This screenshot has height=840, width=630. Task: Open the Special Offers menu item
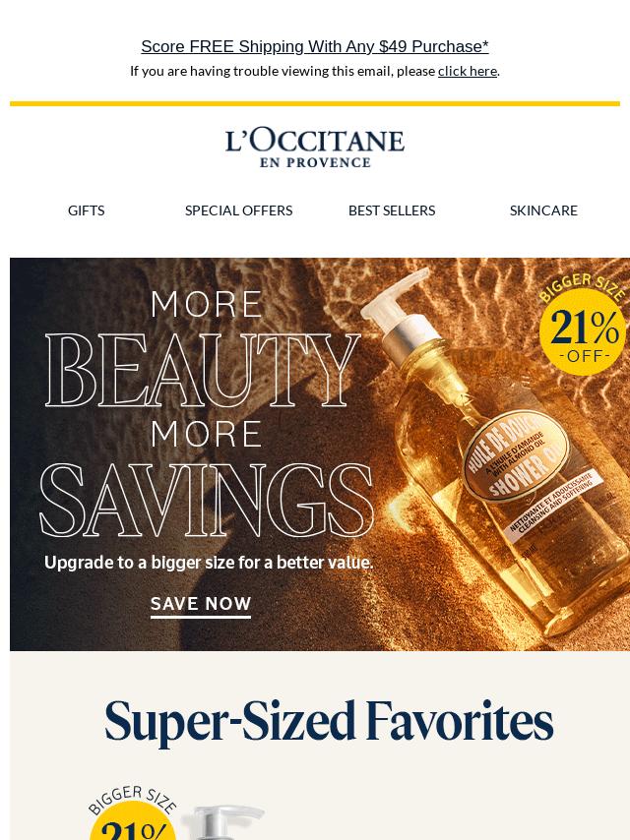238,210
